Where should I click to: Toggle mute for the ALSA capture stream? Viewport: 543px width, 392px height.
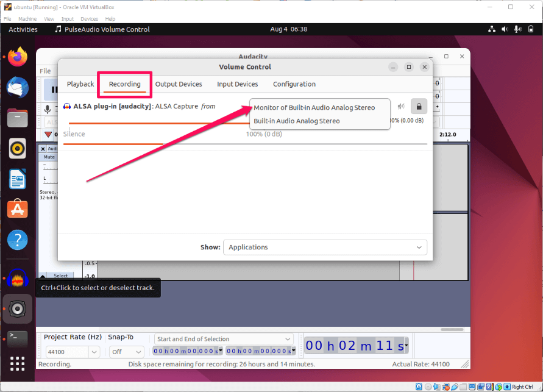401,106
